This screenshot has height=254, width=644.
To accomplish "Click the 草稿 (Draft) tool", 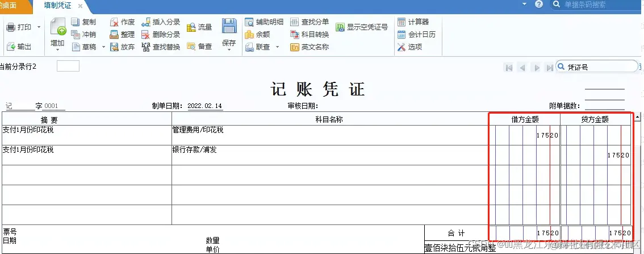I will pos(84,47).
